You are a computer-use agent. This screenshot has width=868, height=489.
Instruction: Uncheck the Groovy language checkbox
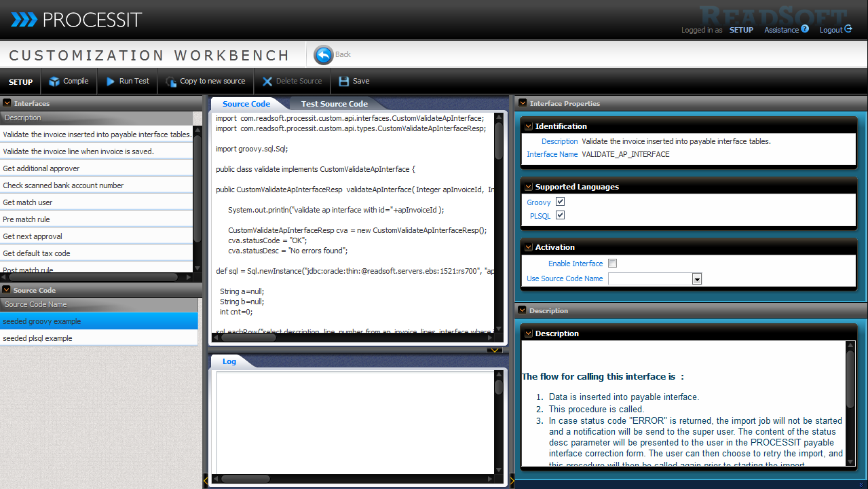560,202
